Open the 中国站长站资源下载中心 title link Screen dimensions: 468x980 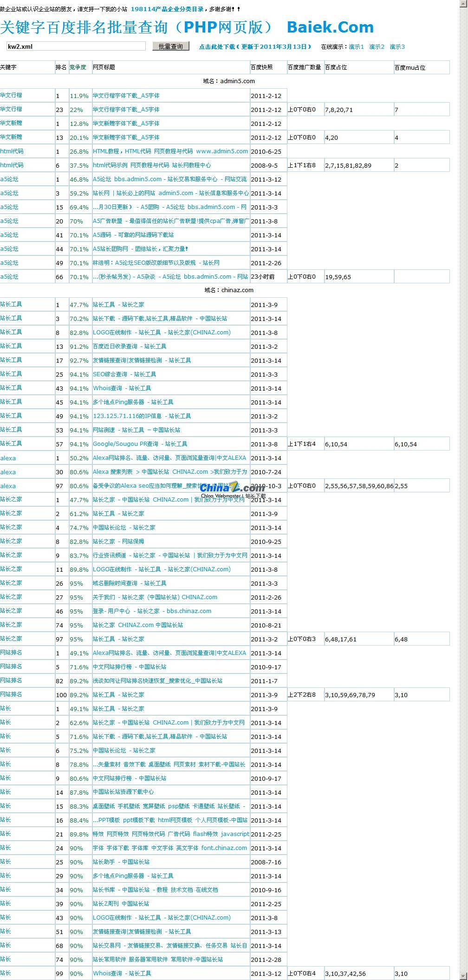pos(123,792)
